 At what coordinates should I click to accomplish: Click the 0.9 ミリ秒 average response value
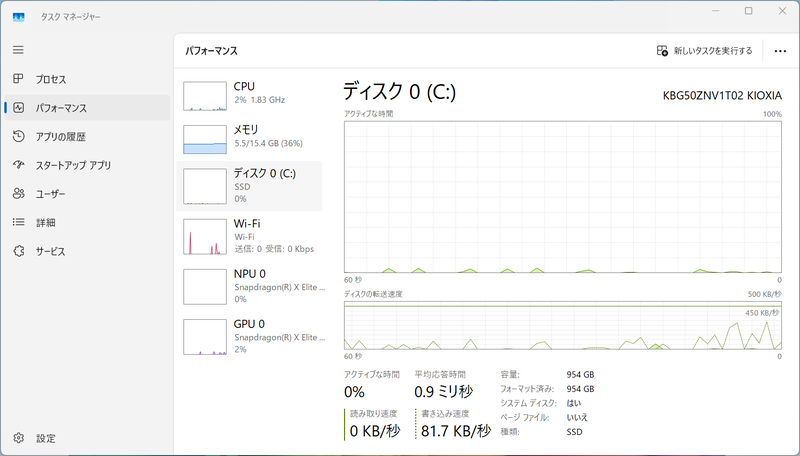[443, 392]
